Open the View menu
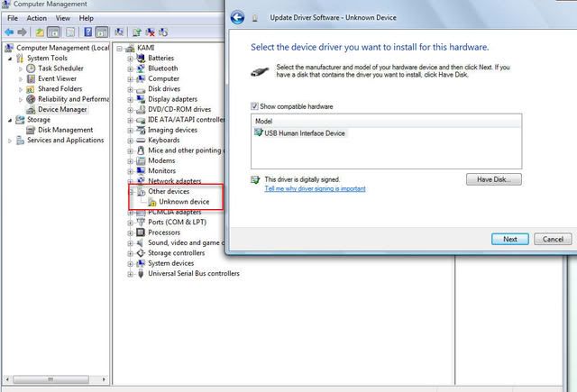 (62, 18)
